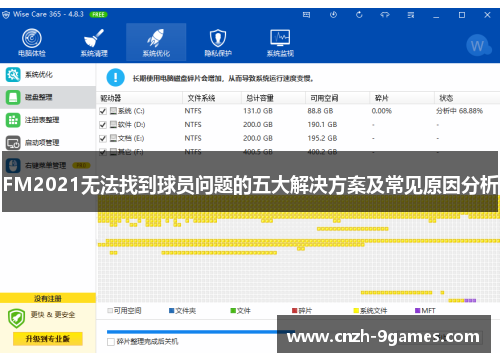Select 启动项管理 startup manager sidebar item
500x362 pixels.
(48, 143)
